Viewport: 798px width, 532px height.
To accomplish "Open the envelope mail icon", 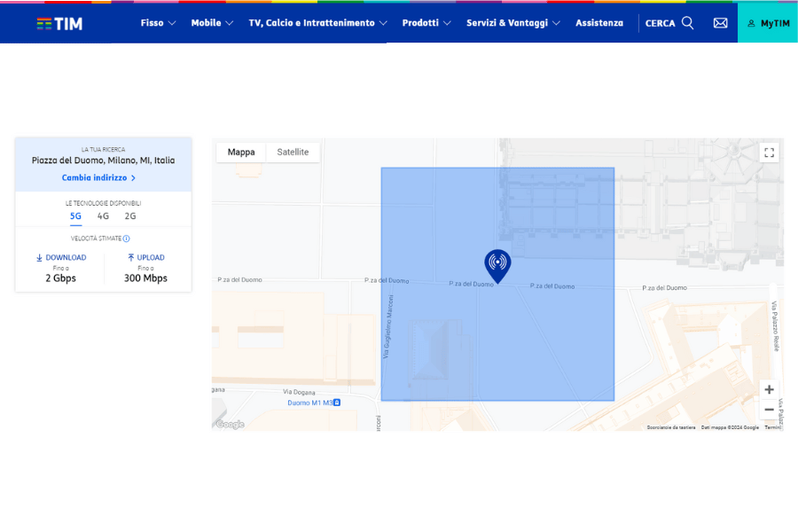I will click(720, 23).
